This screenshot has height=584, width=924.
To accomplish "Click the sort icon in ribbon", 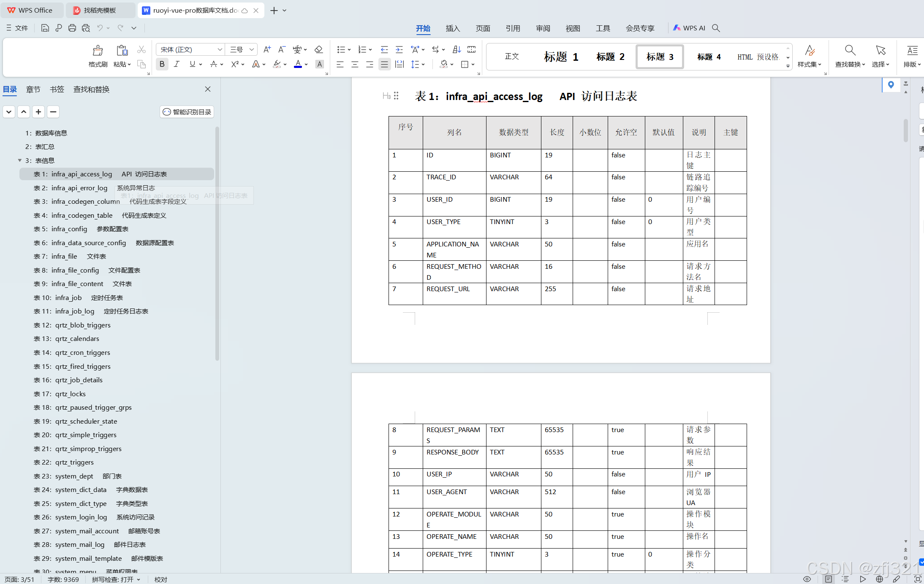I will pos(457,49).
